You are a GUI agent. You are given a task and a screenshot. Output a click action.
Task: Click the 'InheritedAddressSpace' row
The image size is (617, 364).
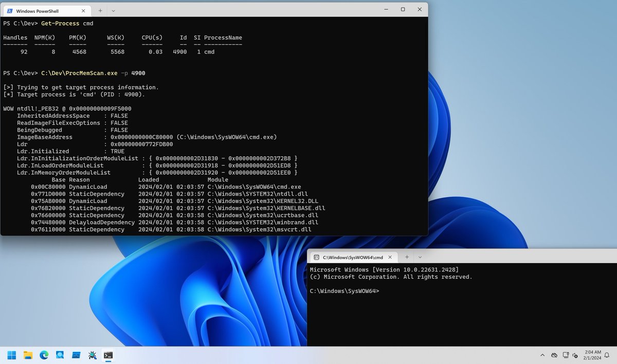click(72, 116)
